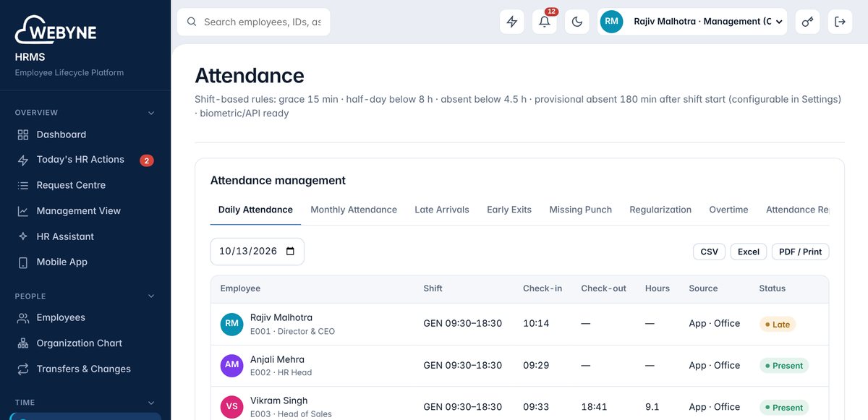
Task: Switch to the Overtime tab
Action: point(728,210)
